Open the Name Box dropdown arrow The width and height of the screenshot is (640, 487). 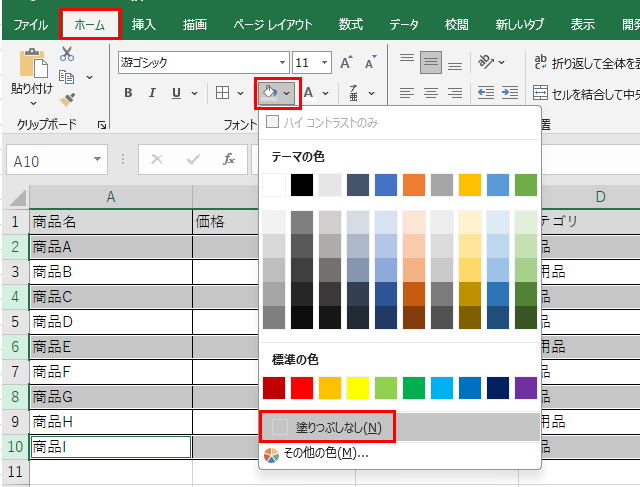pyautogui.click(x=97, y=160)
